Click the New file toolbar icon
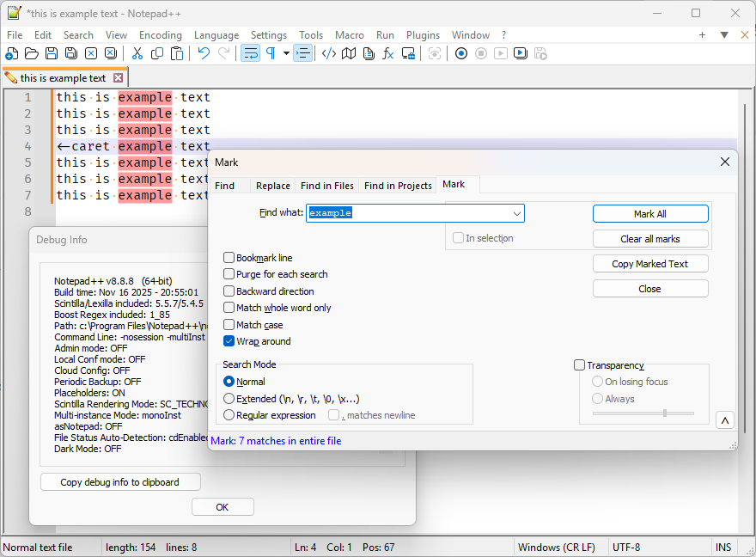The width and height of the screenshot is (756, 557). point(11,53)
